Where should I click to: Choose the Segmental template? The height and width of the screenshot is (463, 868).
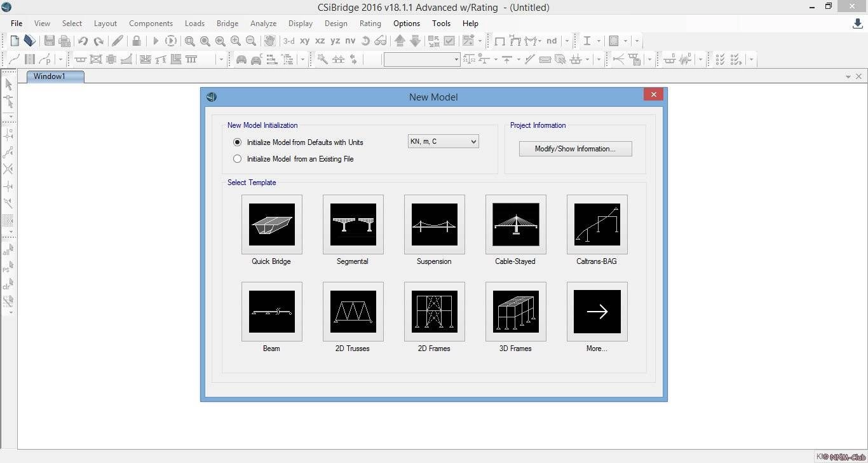click(x=353, y=225)
